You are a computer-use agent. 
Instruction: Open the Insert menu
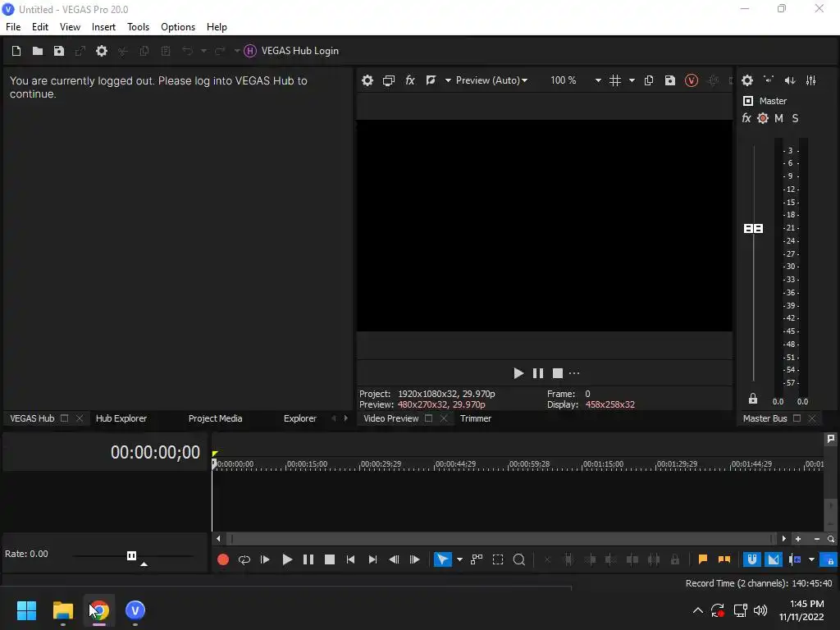coord(103,27)
